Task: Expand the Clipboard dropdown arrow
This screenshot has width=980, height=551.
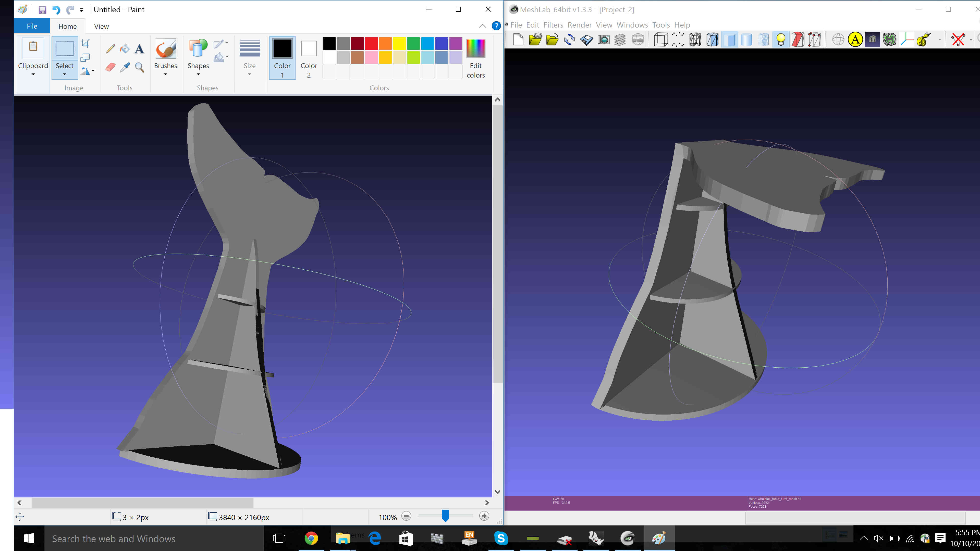Action: point(33,74)
